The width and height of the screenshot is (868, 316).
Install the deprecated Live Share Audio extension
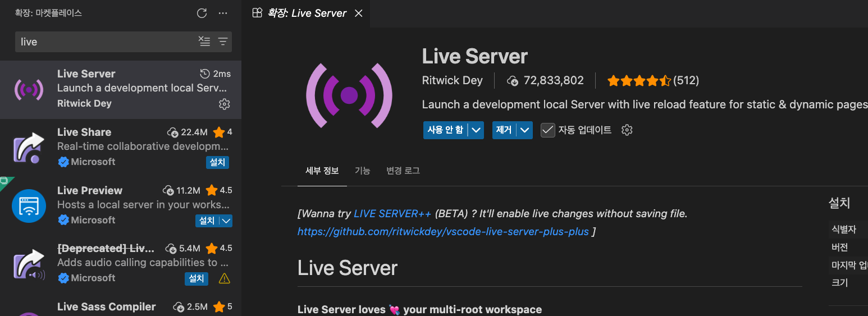click(197, 278)
